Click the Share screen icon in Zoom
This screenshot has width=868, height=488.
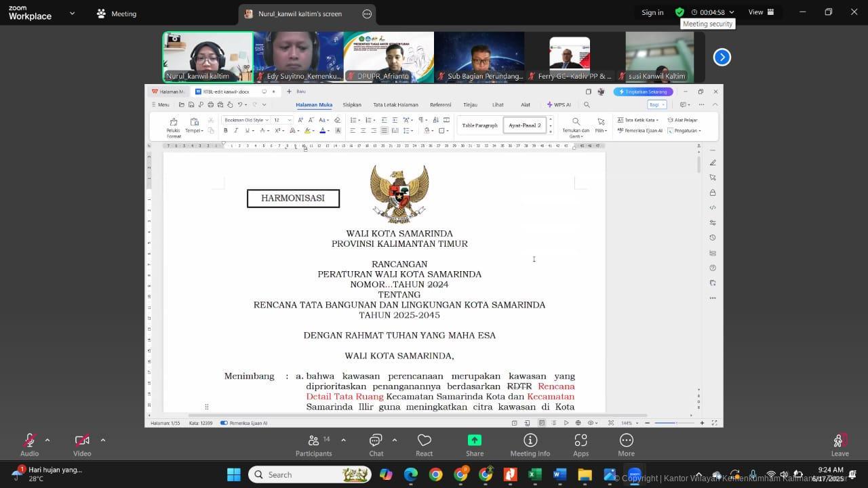click(475, 441)
